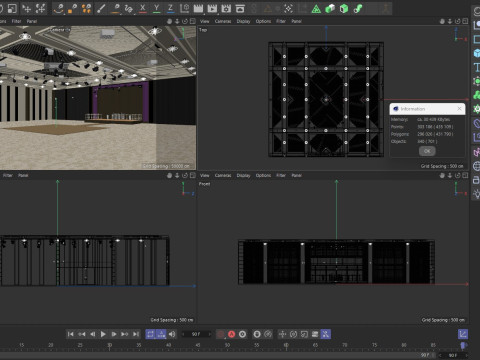Open Filter menu of perspective viewport
This screenshot has width=480, height=360.
[16, 21]
